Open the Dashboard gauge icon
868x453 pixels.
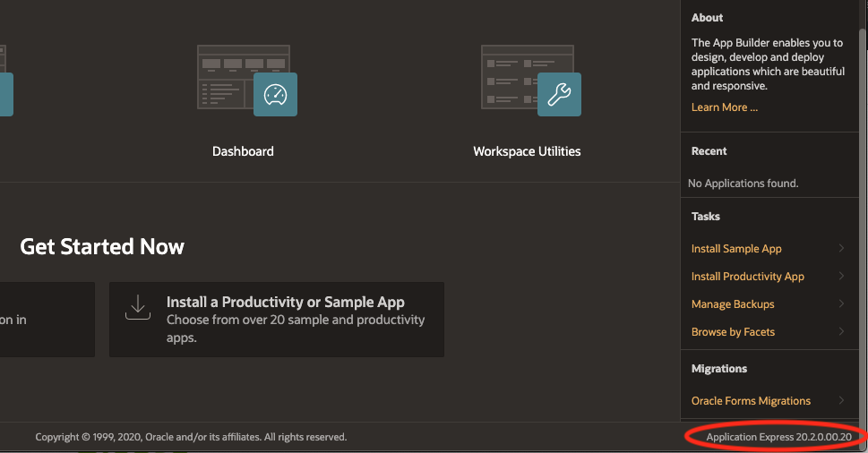(275, 95)
